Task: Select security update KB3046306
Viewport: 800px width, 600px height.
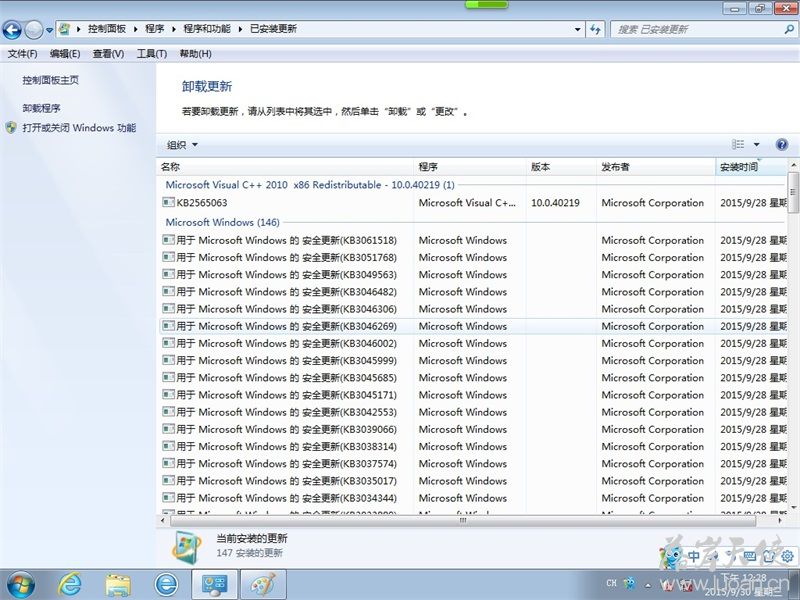Action: (x=473, y=309)
